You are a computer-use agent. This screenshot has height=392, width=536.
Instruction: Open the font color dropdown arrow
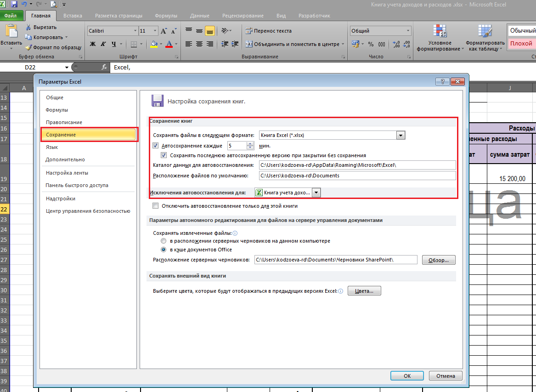[x=176, y=44]
